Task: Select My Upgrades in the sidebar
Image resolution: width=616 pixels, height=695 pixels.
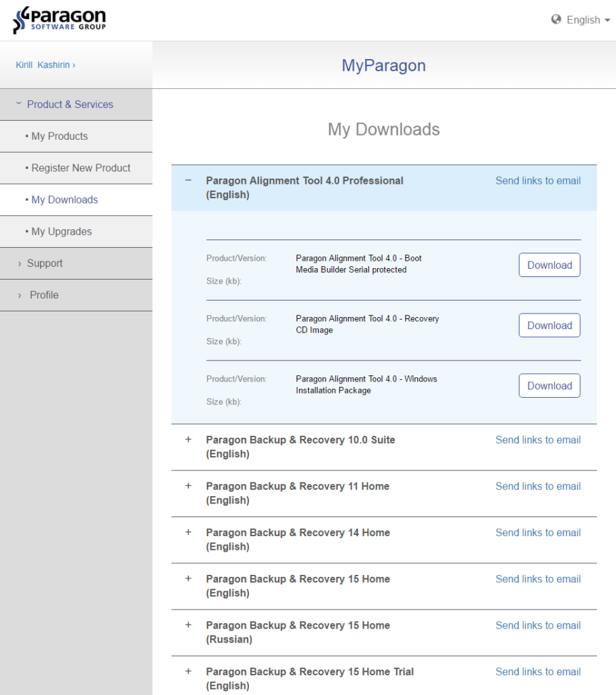Action: (60, 231)
